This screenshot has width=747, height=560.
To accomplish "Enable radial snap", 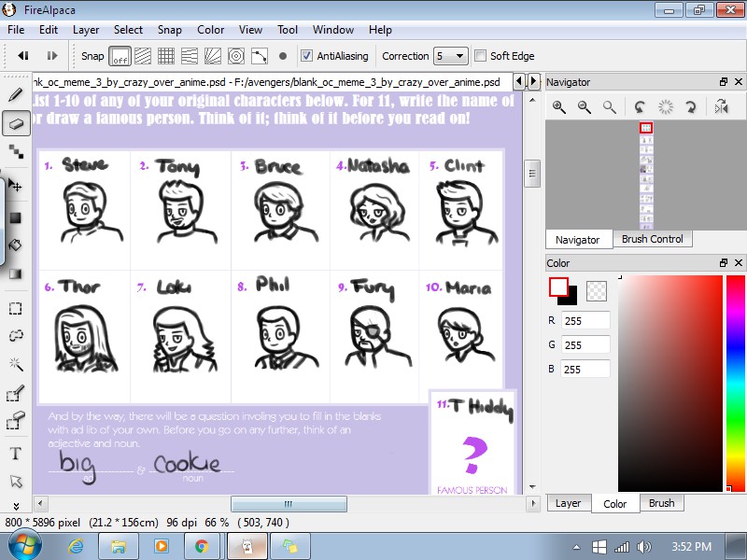I will click(x=213, y=56).
